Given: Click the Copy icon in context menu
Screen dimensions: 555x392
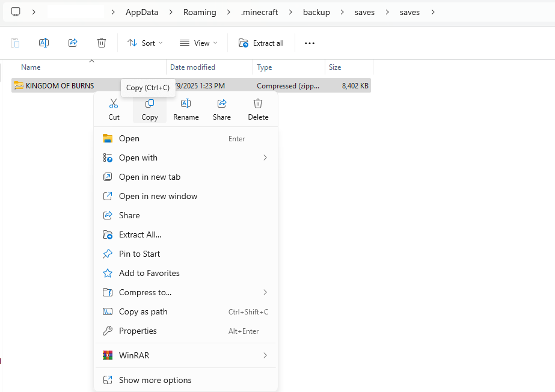Looking at the screenshot, I should (150, 104).
